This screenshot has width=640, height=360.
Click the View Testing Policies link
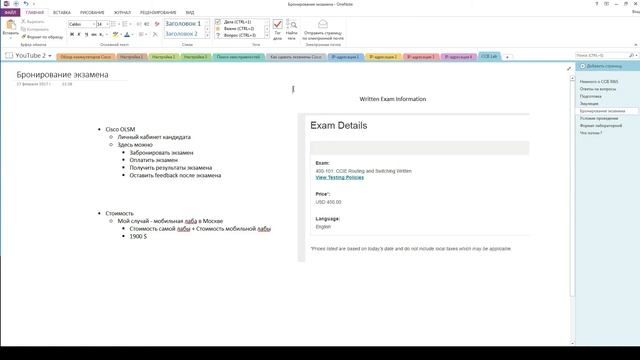[339, 177]
